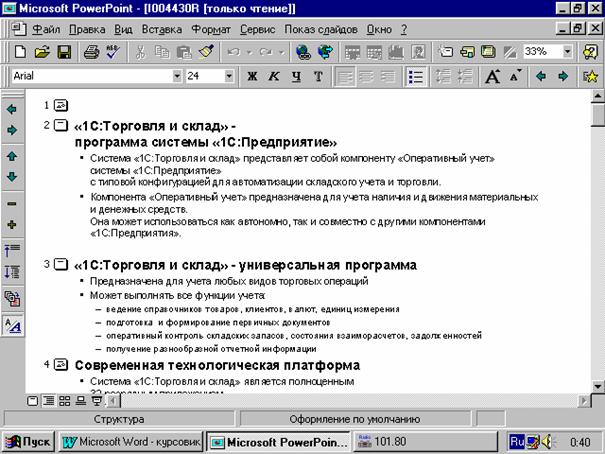Toggle bold formatting (Ж)
Viewport: 605px width, 454px height.
pyautogui.click(x=251, y=76)
